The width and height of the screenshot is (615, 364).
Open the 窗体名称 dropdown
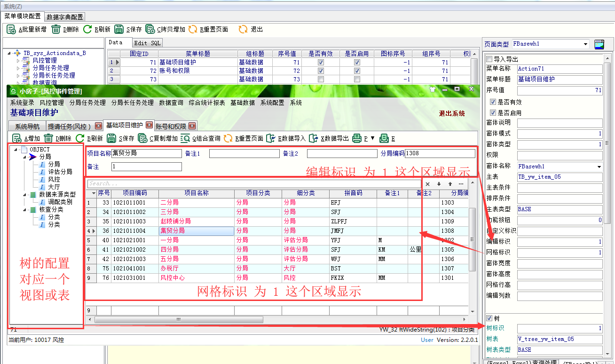(599, 166)
